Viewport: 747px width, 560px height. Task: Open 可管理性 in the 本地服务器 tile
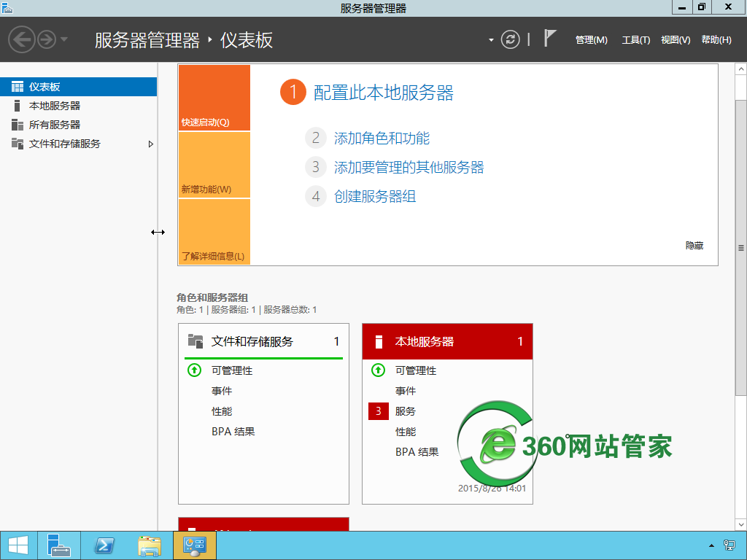point(416,370)
